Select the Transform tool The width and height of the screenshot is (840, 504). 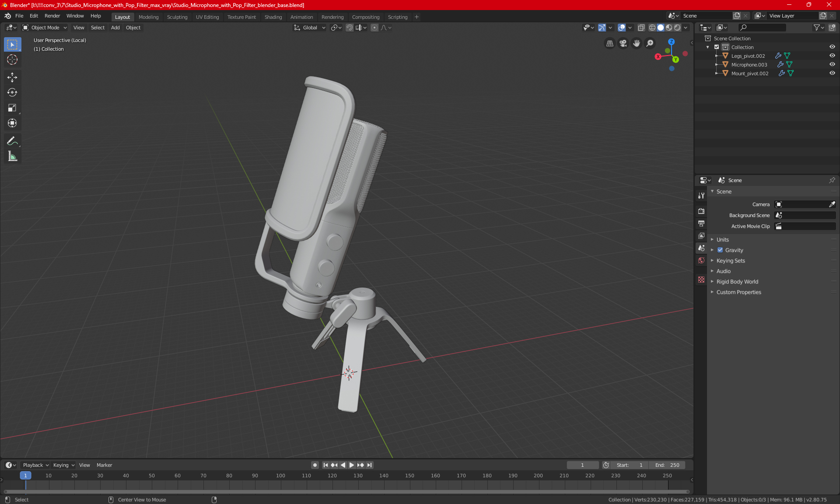[12, 123]
